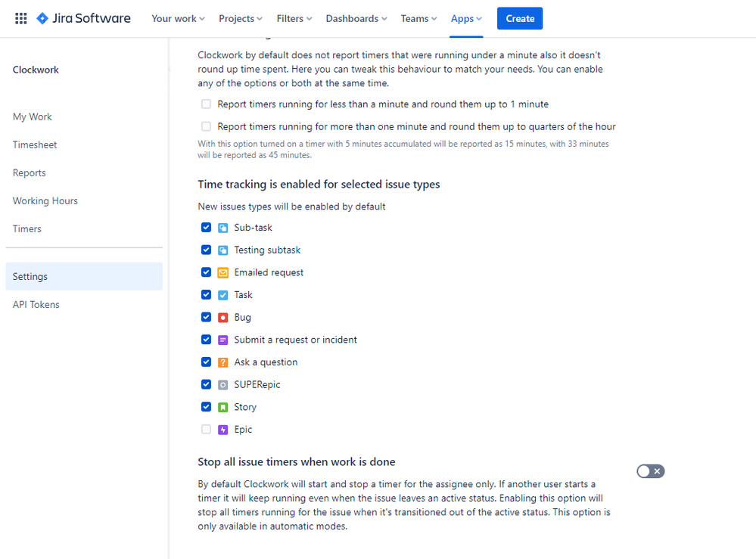
Task: Open the API Tokens page
Action: (x=36, y=304)
